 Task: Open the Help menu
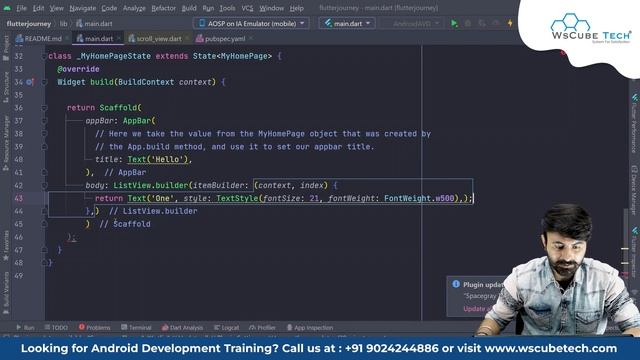coord(297,8)
